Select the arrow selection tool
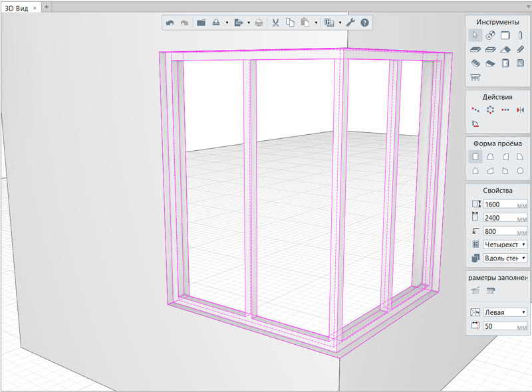 pyautogui.click(x=475, y=35)
